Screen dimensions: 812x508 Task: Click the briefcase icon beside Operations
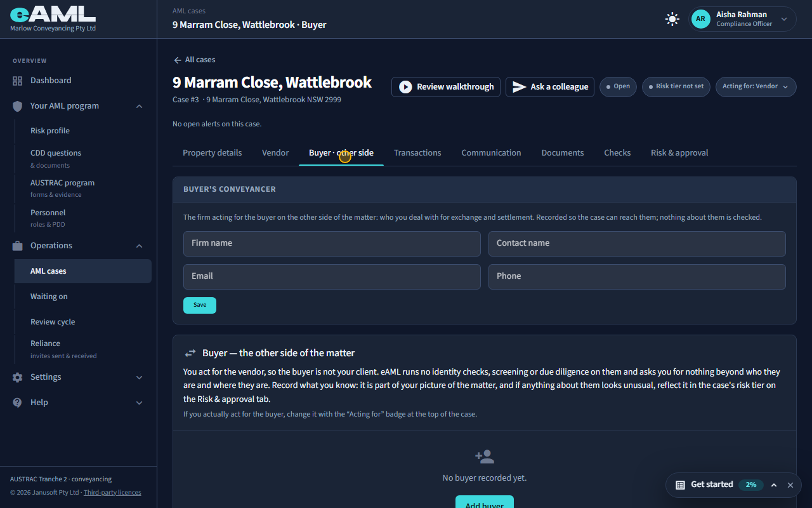pyautogui.click(x=18, y=246)
